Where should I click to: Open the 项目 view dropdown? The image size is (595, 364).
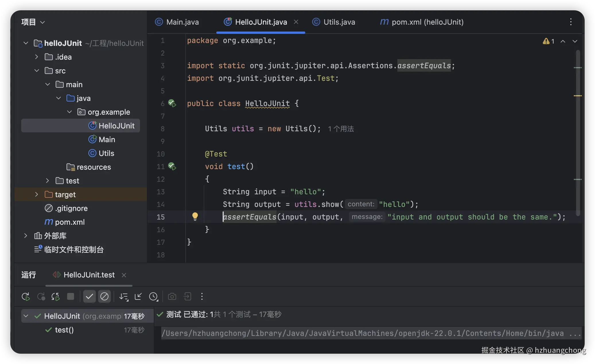(x=42, y=22)
